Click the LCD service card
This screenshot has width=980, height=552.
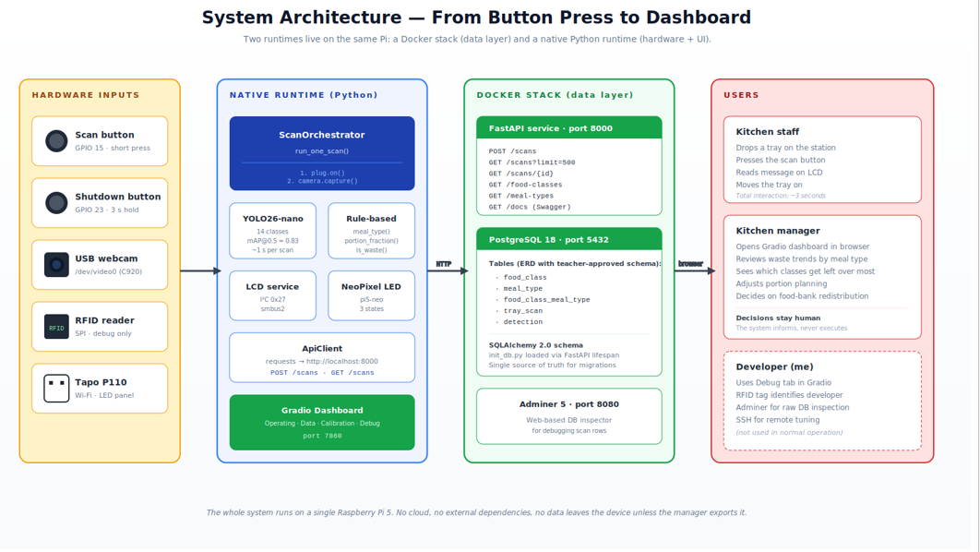(272, 295)
